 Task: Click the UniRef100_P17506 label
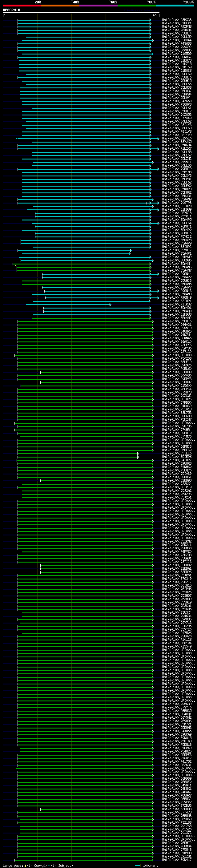(177, 633)
